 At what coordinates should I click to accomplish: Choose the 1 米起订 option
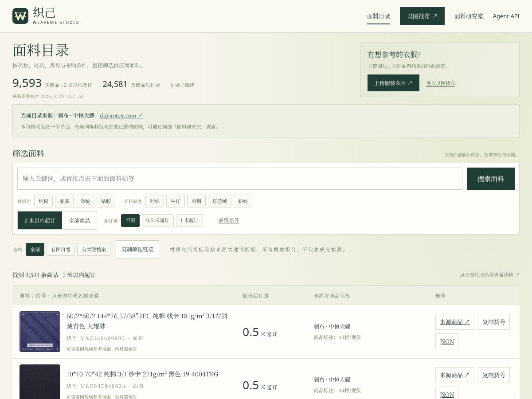click(189, 220)
